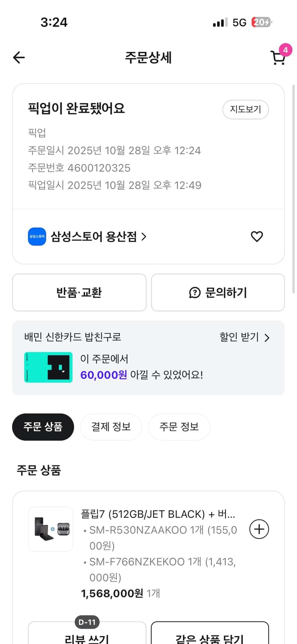This screenshot has width=297, height=644.
Task: Tap the plus icon to add product
Action: [x=259, y=529]
